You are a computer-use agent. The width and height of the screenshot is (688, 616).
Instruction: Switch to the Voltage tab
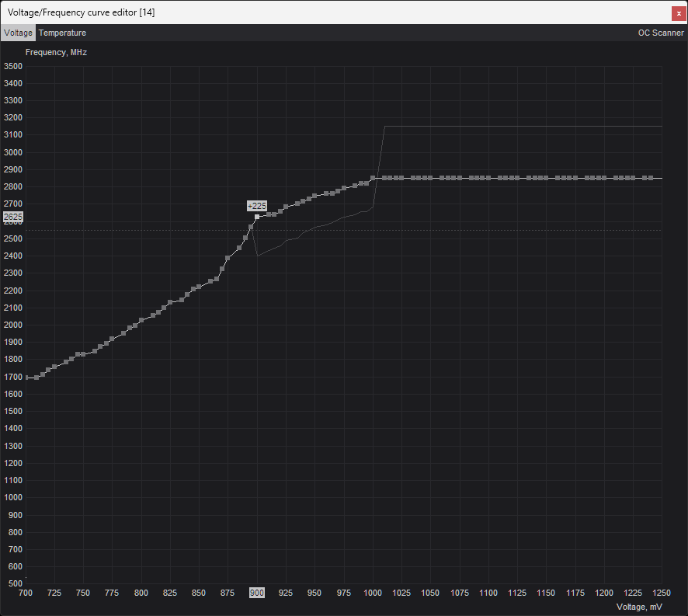pos(18,33)
